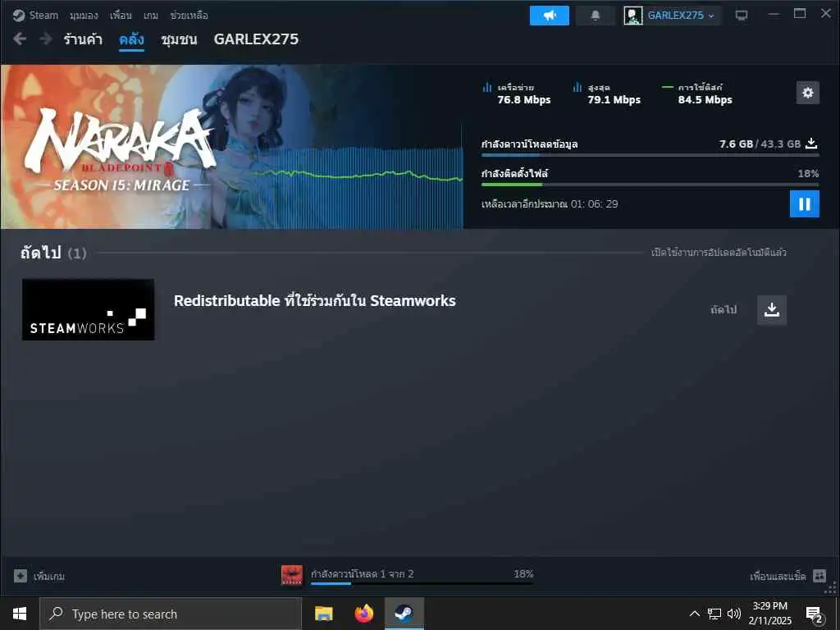Click the plus icon for adding game
The height and width of the screenshot is (630, 840).
[21, 576]
